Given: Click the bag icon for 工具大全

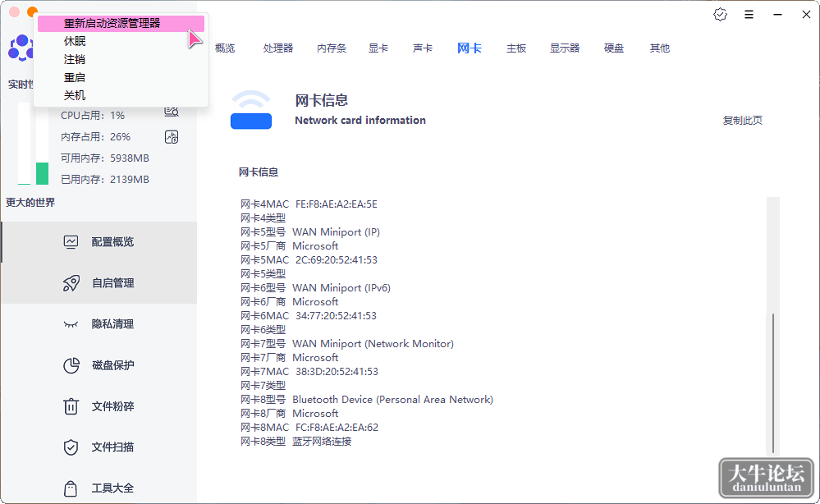Looking at the screenshot, I should [x=71, y=488].
